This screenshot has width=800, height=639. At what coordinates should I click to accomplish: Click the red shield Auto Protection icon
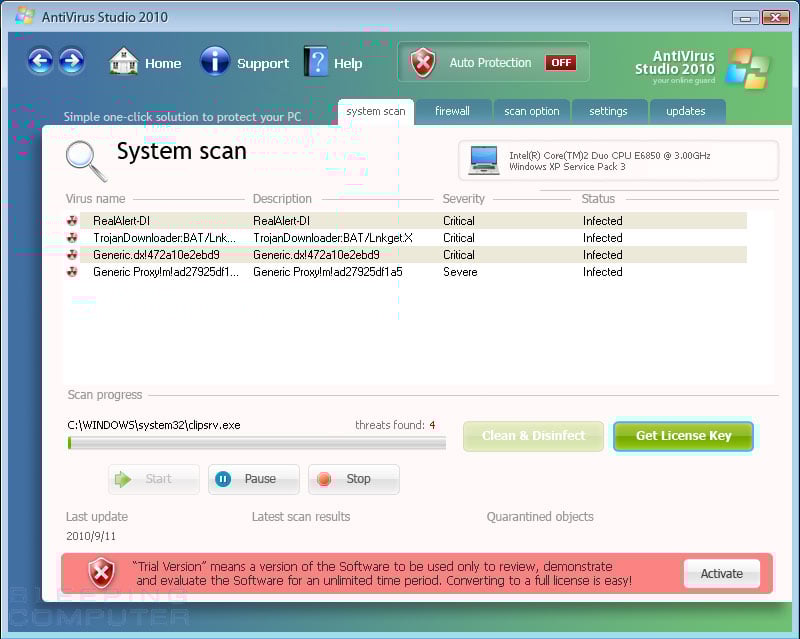click(423, 62)
